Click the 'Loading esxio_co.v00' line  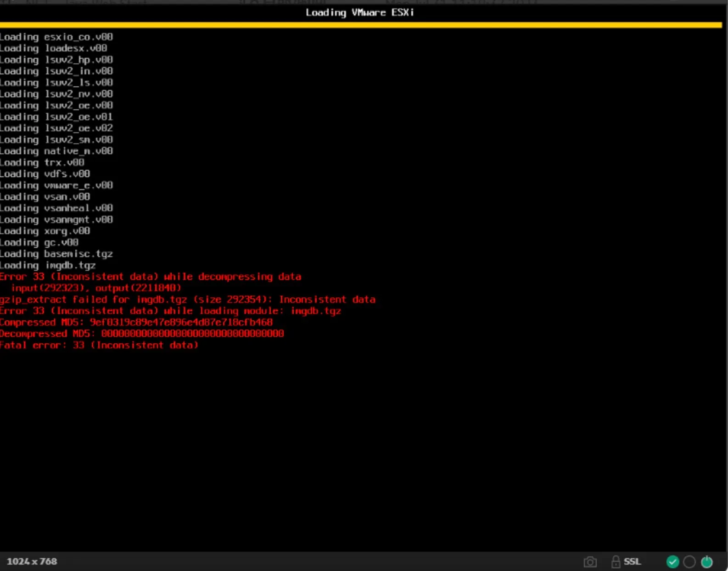click(x=56, y=37)
